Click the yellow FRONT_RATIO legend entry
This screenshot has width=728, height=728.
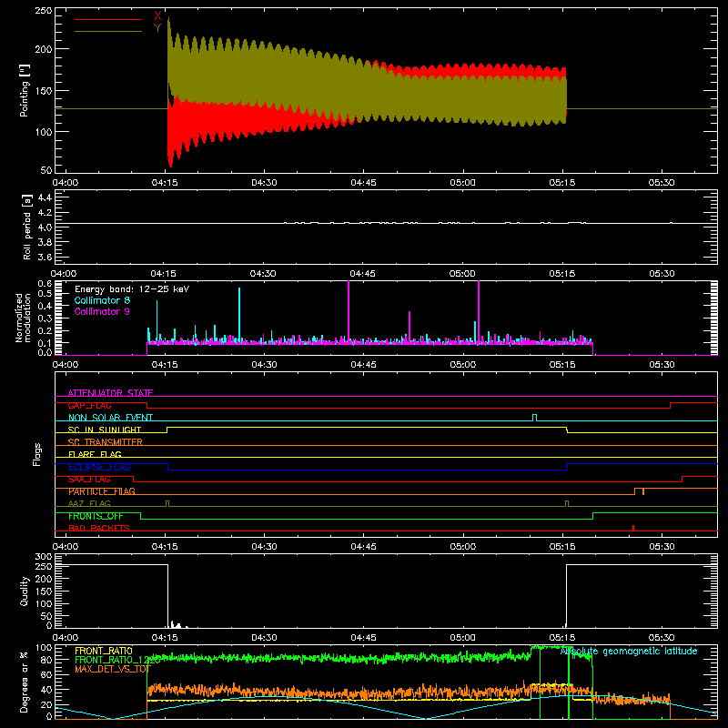coord(104,651)
